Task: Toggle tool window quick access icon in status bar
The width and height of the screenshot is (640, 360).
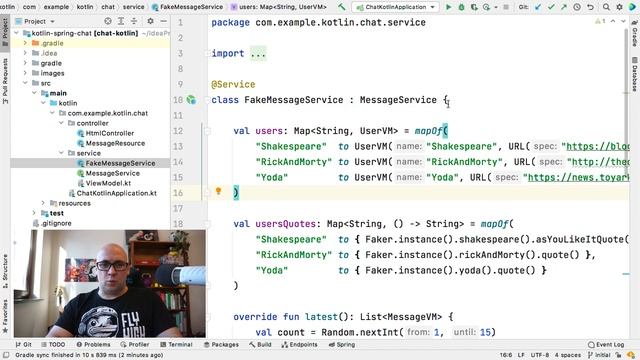Action: coord(6,355)
